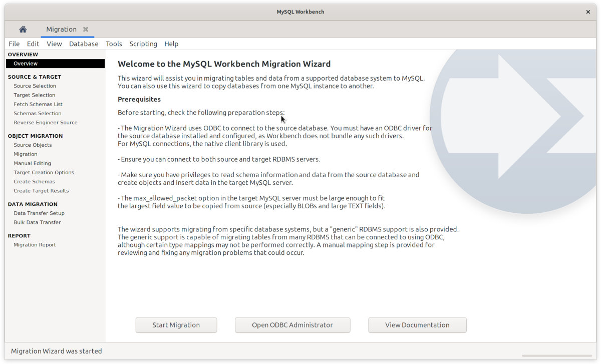The height and width of the screenshot is (364, 601).
Task: Open the Scripting menu
Action: (143, 44)
